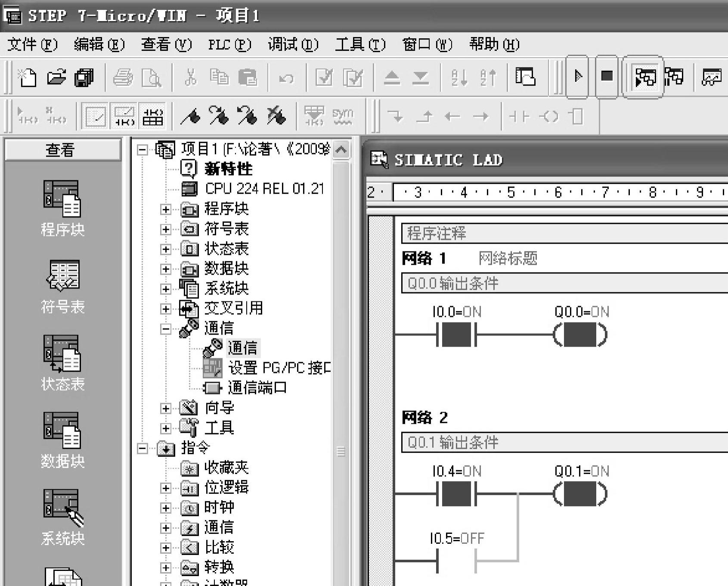Pause program status monitoring
Screen dimensions: 728x586
pos(674,77)
